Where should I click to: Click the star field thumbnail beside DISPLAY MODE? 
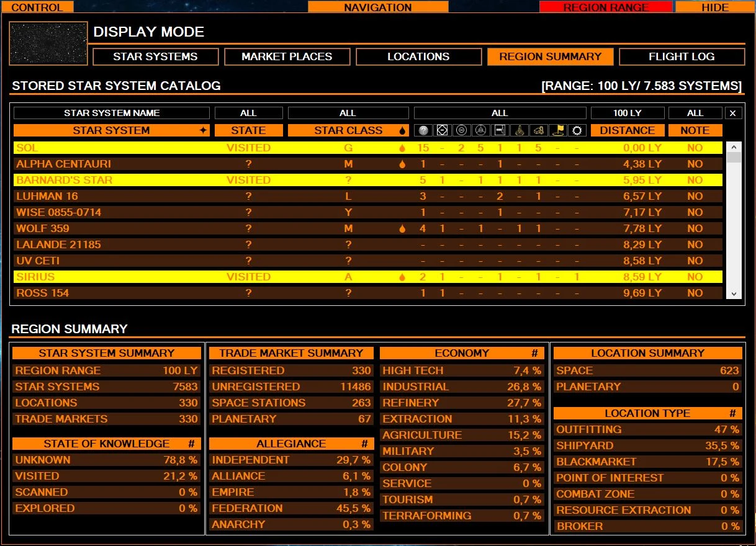coord(48,43)
